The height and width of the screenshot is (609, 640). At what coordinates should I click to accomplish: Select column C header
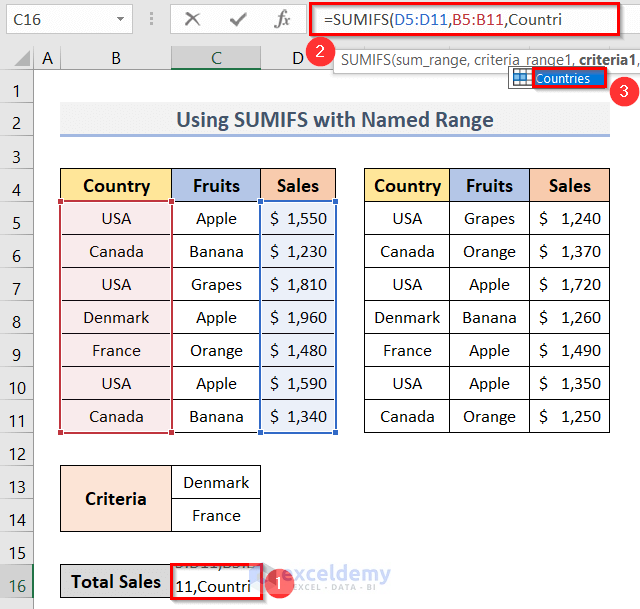(216, 59)
